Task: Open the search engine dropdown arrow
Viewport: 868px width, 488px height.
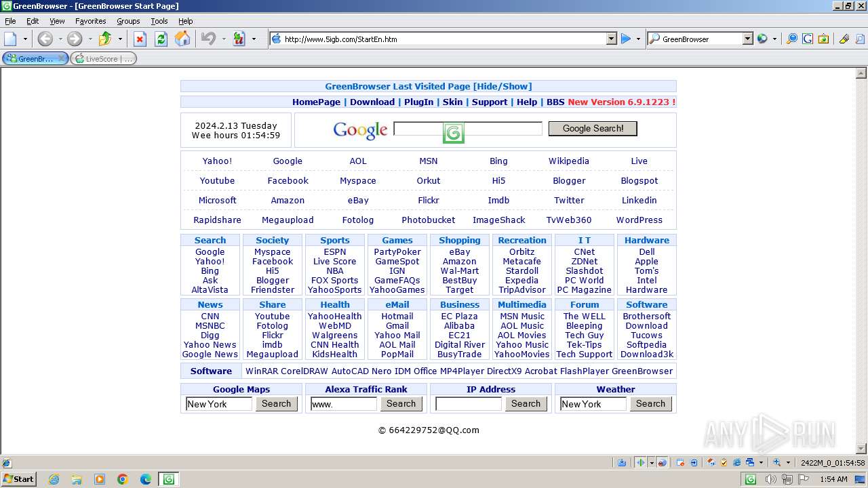Action: 774,39
